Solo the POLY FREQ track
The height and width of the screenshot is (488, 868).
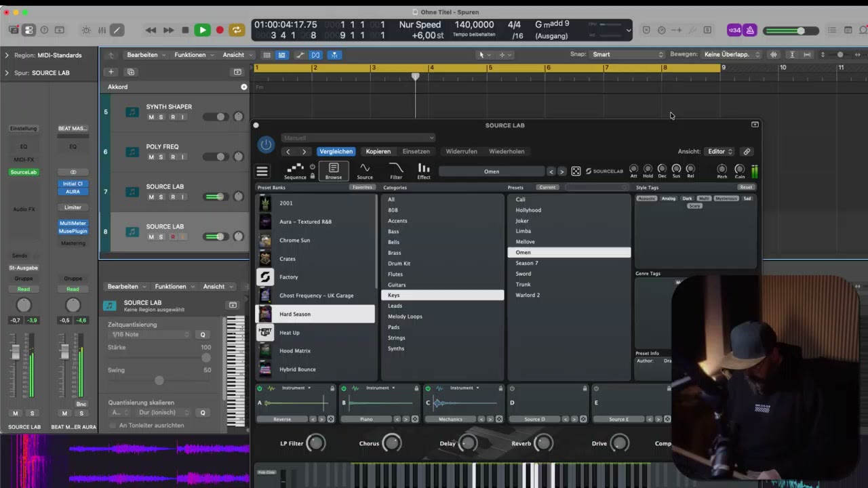[x=161, y=157]
